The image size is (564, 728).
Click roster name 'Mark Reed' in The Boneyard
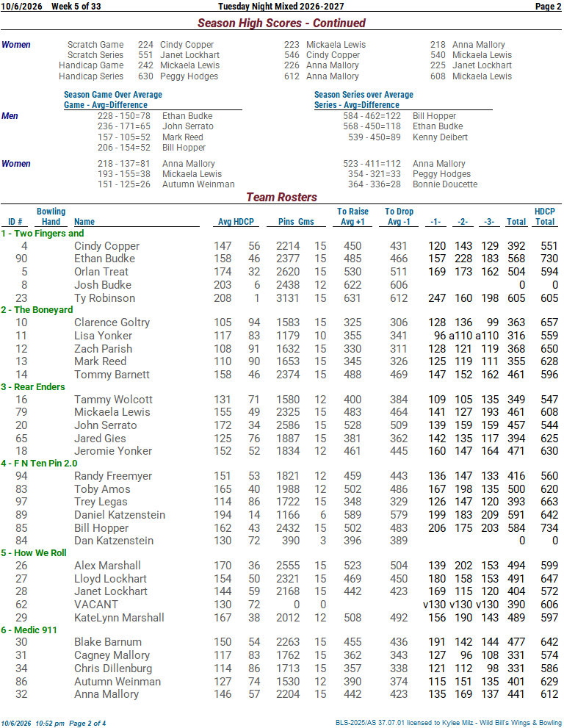click(101, 361)
